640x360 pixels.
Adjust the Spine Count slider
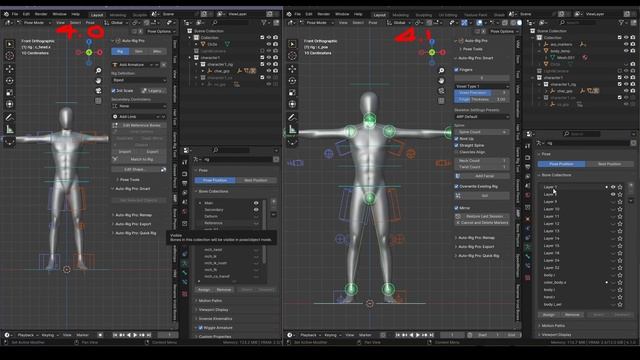(482, 132)
